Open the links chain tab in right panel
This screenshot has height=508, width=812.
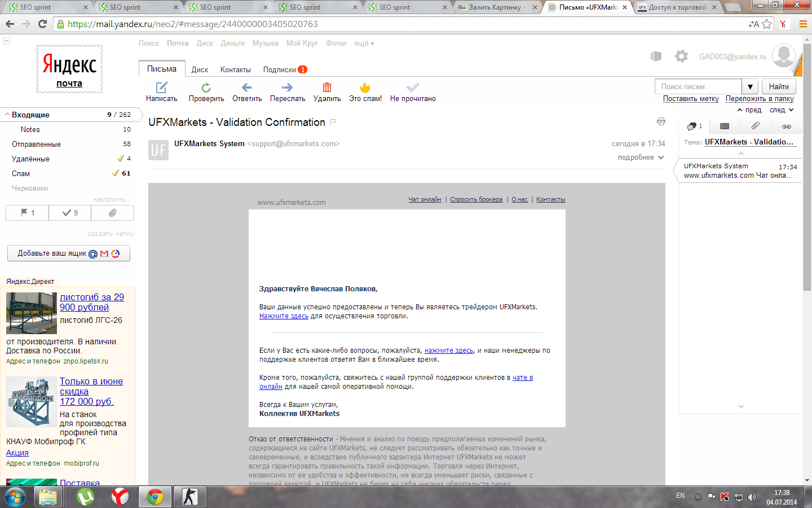click(787, 126)
